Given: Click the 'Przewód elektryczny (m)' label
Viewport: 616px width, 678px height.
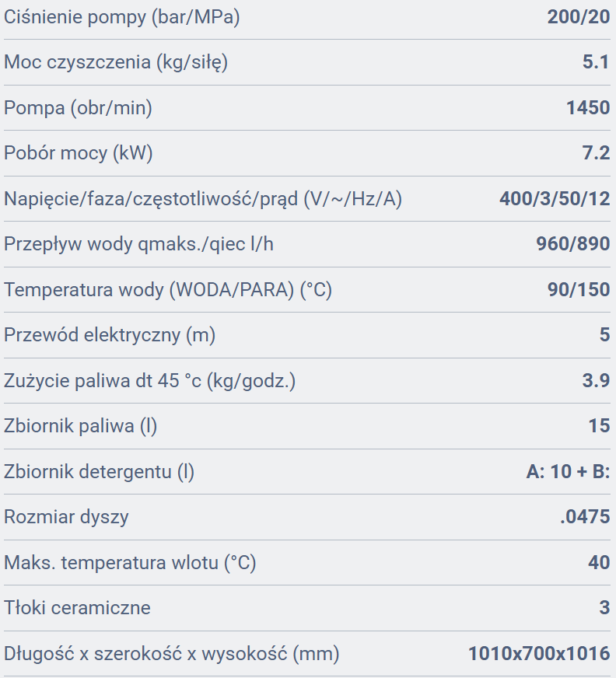Looking at the screenshot, I should (x=110, y=335).
